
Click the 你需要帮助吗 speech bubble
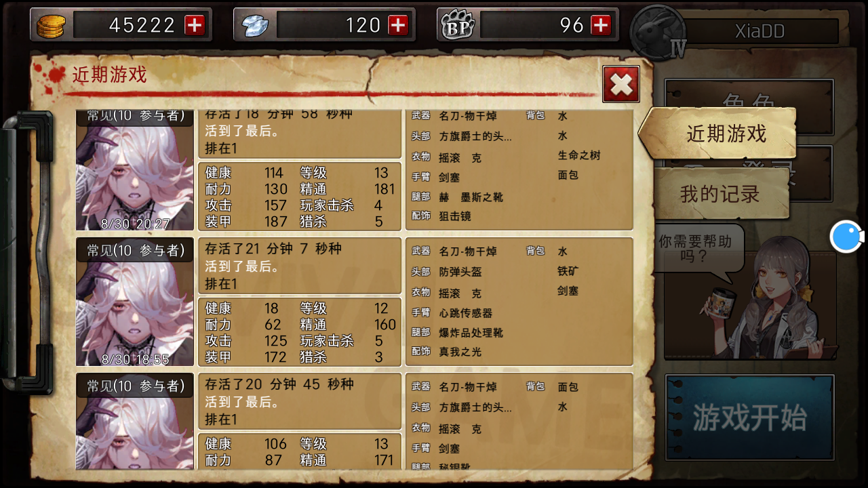[x=698, y=249]
